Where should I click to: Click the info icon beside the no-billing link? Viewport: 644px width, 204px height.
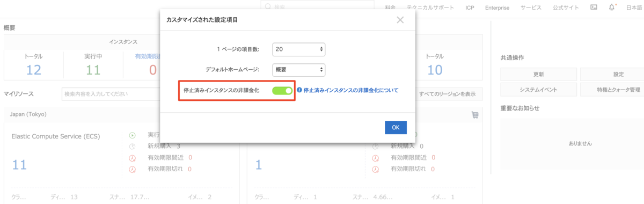299,90
